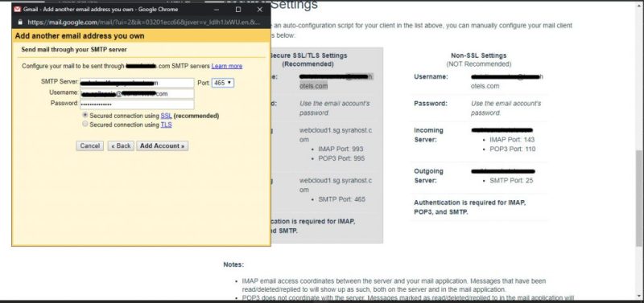The width and height of the screenshot is (644, 303).
Task: Click 'Secure SSL/TLS Settings' heading
Action: pyautogui.click(x=308, y=55)
